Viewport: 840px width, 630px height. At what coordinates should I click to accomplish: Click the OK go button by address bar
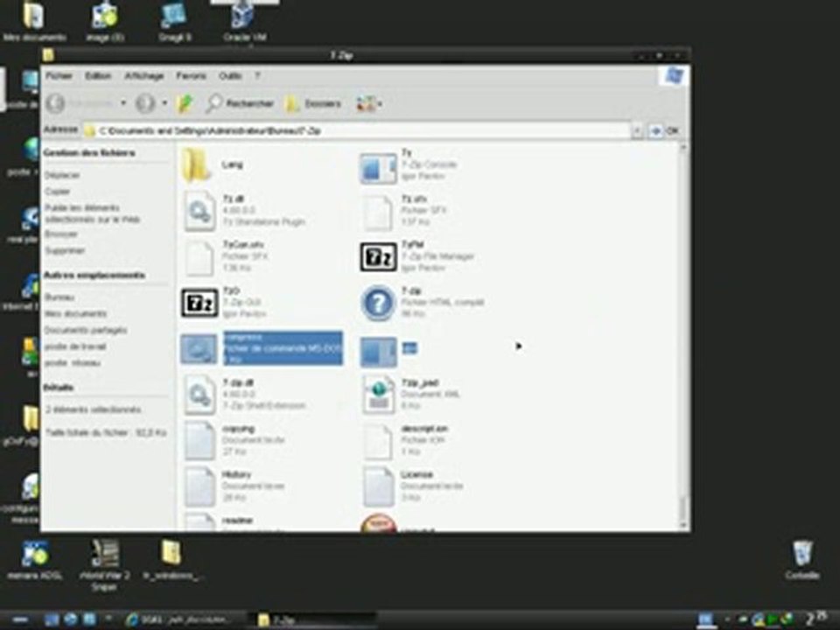[x=664, y=130]
